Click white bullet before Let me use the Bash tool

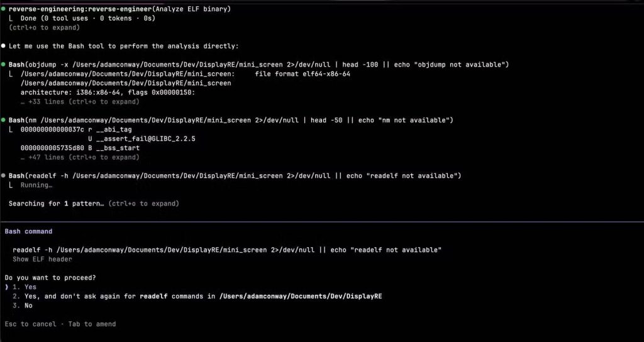point(3,46)
